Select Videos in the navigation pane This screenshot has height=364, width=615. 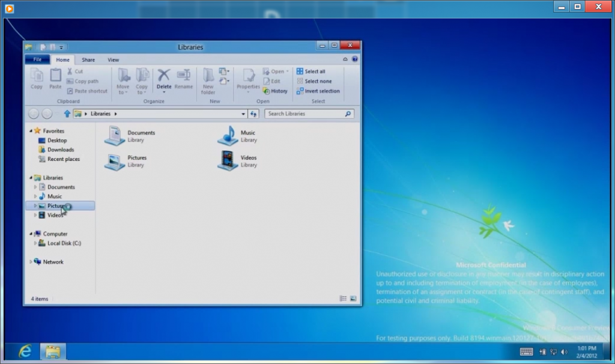(x=51, y=216)
